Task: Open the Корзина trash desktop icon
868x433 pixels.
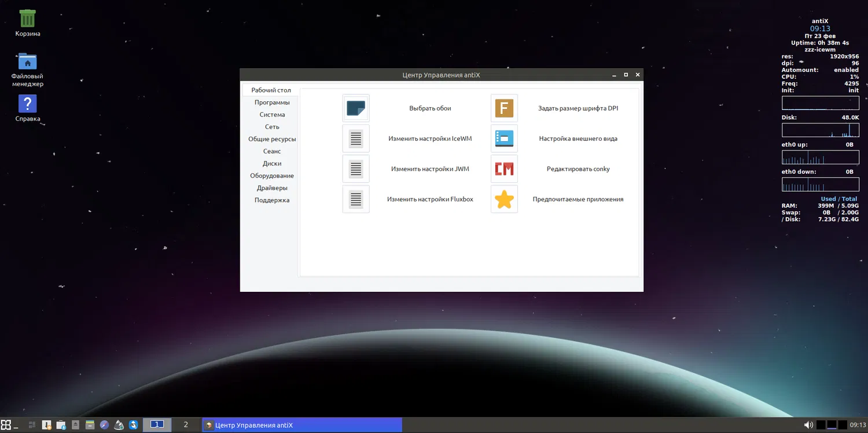Action: (x=27, y=19)
